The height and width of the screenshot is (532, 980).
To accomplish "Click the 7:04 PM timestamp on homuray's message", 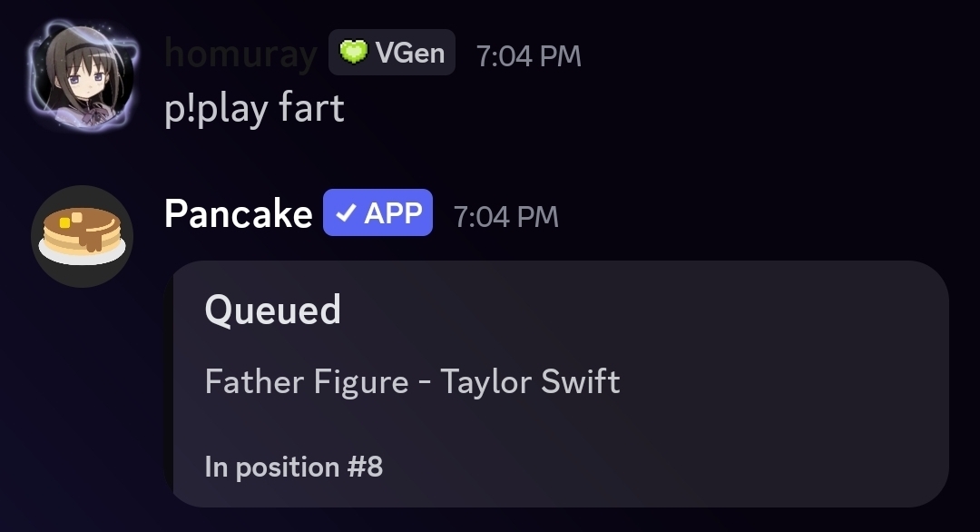I will coord(528,55).
